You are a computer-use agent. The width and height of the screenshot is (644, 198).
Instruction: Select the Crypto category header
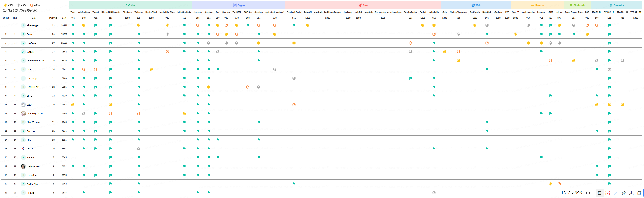click(x=239, y=5)
